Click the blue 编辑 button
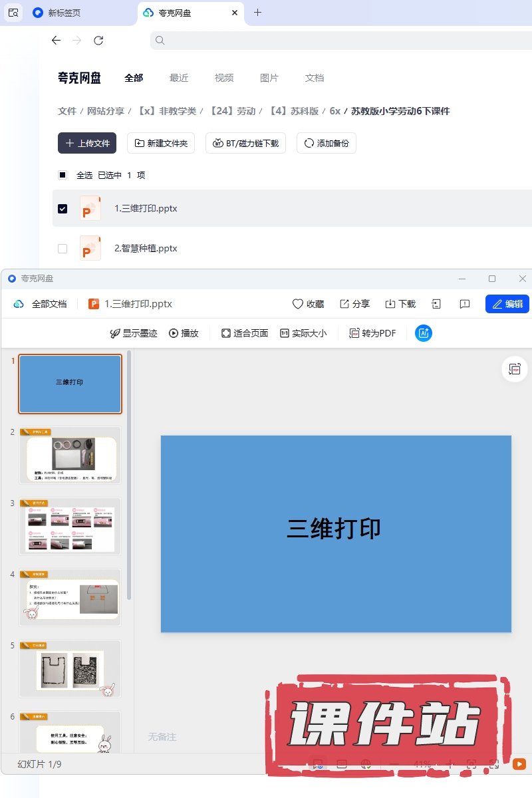Viewport: 532px width, 798px height. (507, 304)
